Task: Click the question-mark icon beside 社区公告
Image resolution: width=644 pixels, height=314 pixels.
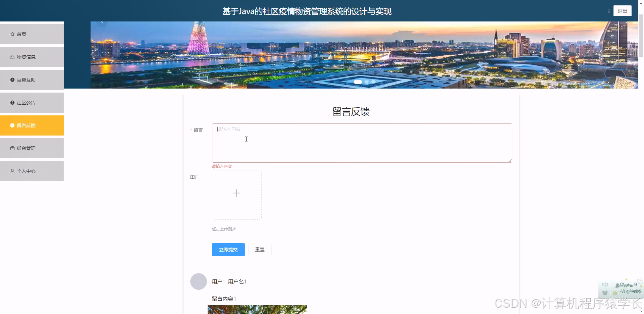Action: 12,102
